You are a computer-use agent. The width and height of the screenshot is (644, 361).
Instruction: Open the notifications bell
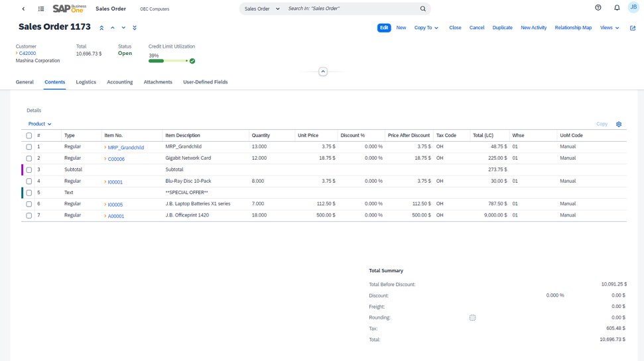617,9
